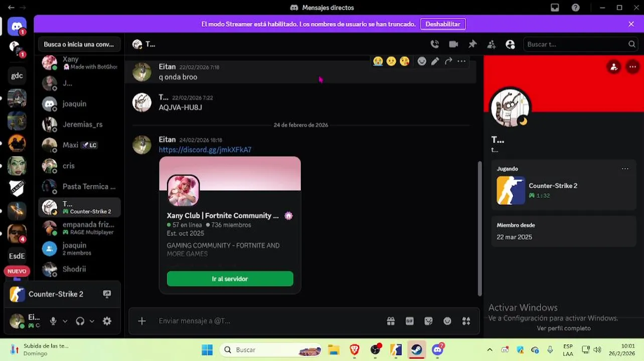The height and width of the screenshot is (361, 644).
Task: Mute the microphone in user panel
Action: click(x=53, y=321)
